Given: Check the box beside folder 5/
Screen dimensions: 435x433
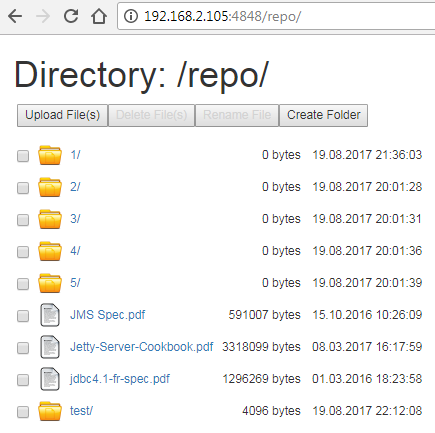Looking at the screenshot, I should click(x=23, y=284).
